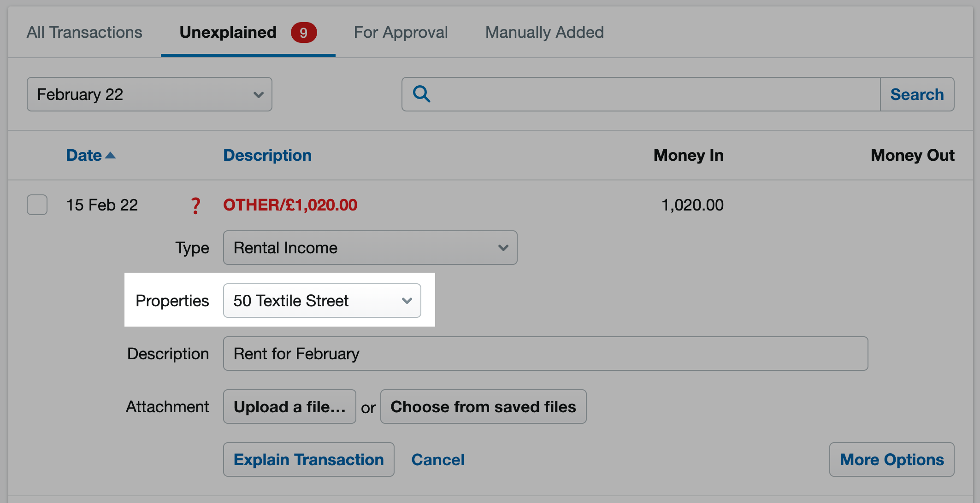The width and height of the screenshot is (980, 503).
Task: Click the Date sort arrow
Action: coord(111,156)
